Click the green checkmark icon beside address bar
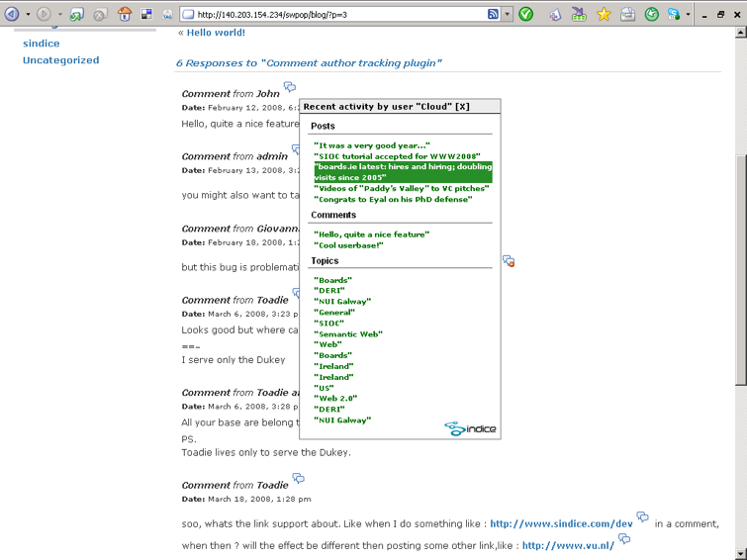Screen dimensions: 747x560 (x=526, y=15)
